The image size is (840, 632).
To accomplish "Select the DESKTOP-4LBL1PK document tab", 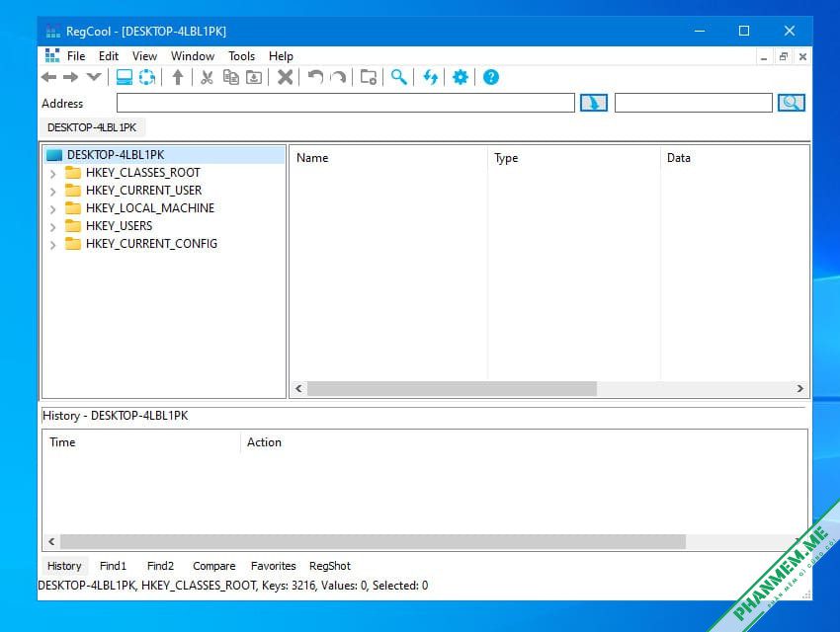I will click(92, 127).
